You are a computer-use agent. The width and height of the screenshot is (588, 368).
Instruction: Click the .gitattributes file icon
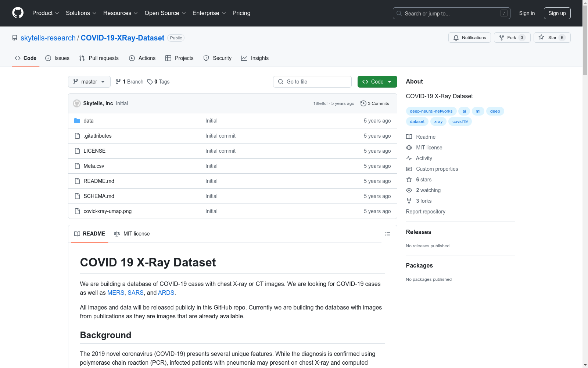(77, 136)
